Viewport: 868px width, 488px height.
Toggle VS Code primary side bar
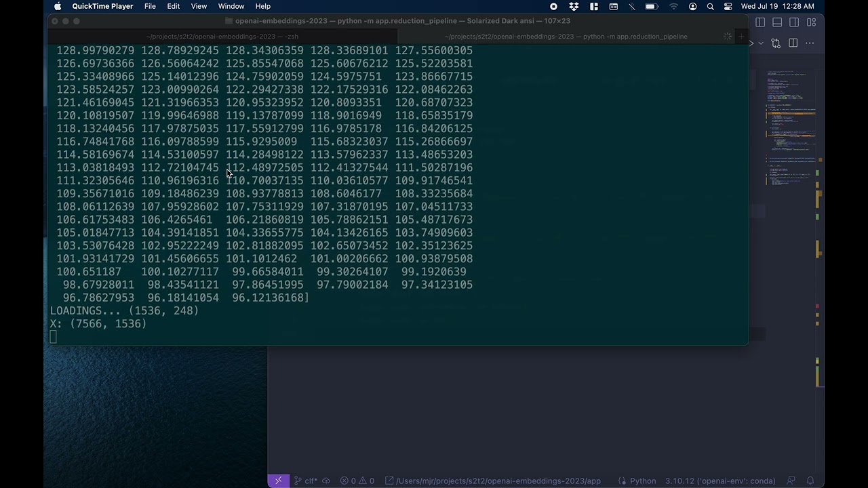point(760,22)
